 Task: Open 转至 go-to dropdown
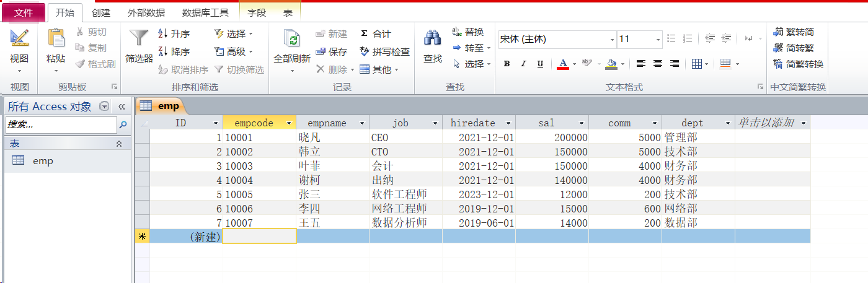[x=472, y=48]
